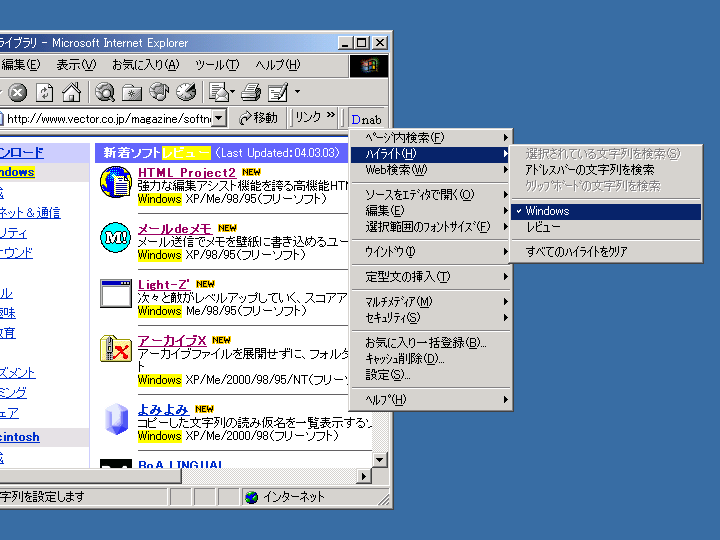Open the ヘルプ(H) menu in menu bar

click(278, 65)
